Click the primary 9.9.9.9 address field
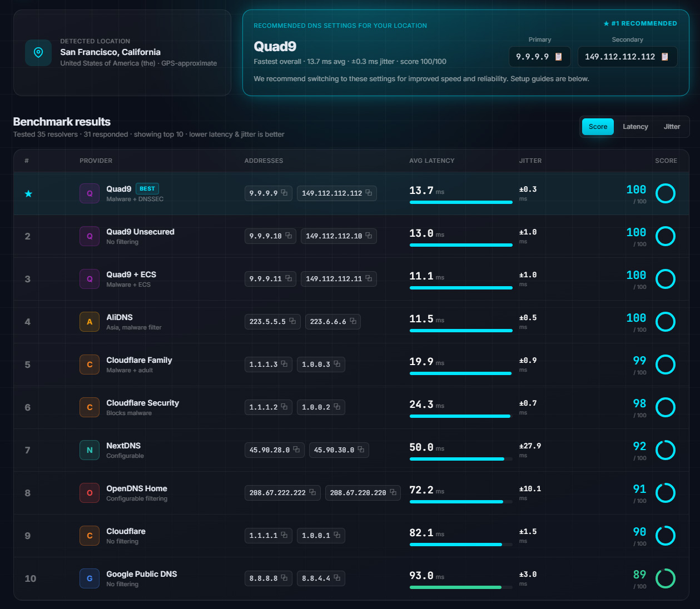The image size is (700, 609). point(539,57)
